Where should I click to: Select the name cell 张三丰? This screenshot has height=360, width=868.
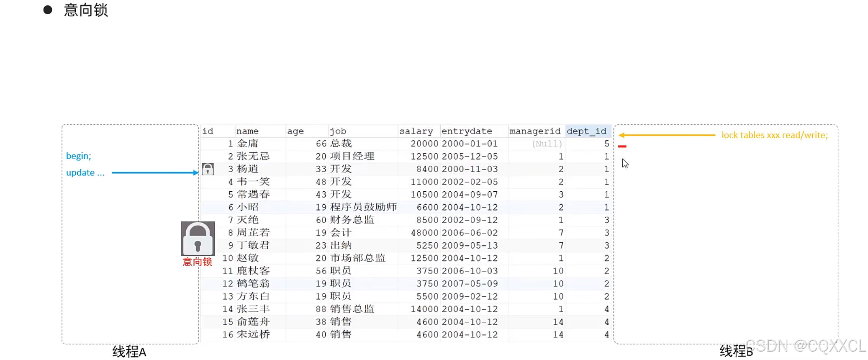253,309
